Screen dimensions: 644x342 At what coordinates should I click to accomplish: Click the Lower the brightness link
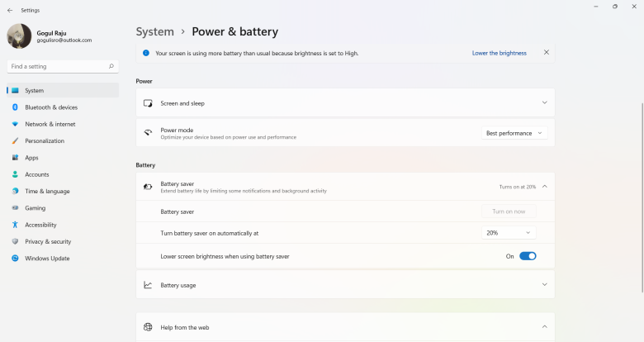[499, 53]
